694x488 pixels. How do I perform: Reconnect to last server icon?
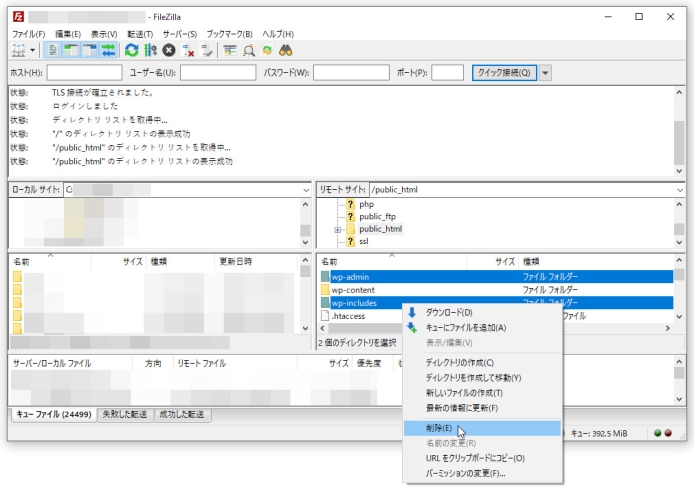pos(207,50)
